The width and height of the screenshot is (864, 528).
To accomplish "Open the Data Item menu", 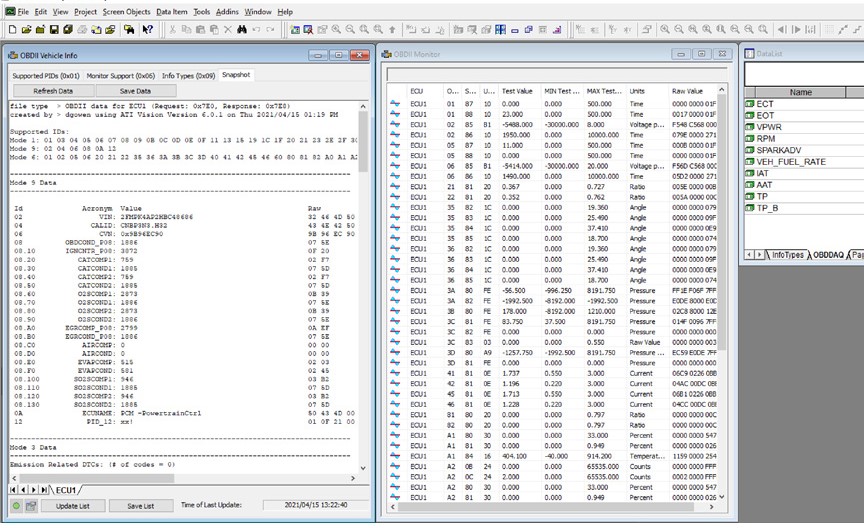I will coord(171,11).
